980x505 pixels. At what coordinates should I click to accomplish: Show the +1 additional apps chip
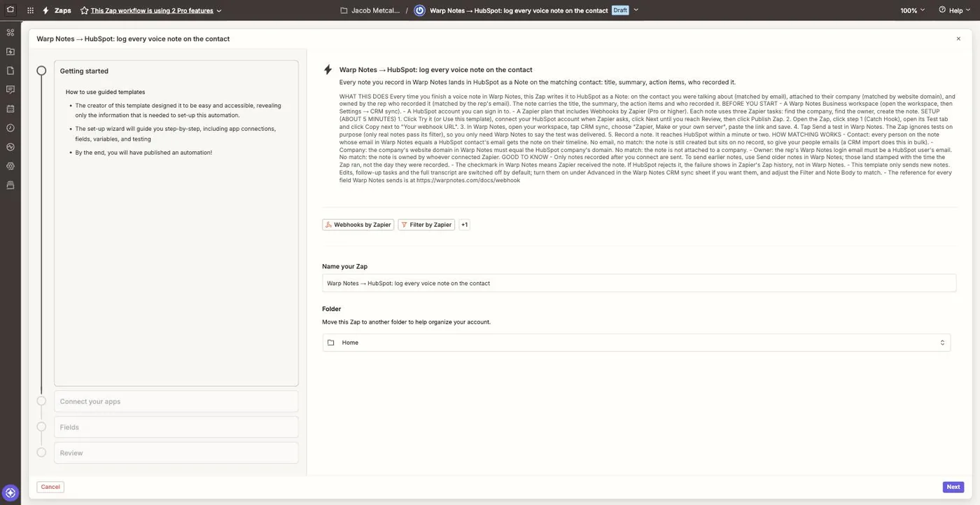[464, 225]
